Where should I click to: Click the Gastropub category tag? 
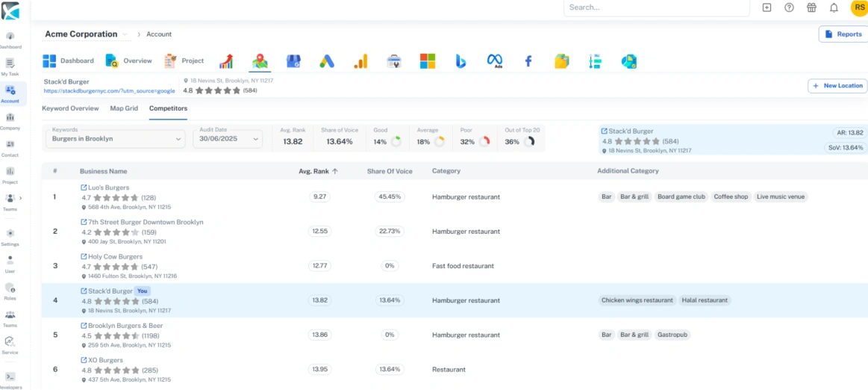click(672, 335)
